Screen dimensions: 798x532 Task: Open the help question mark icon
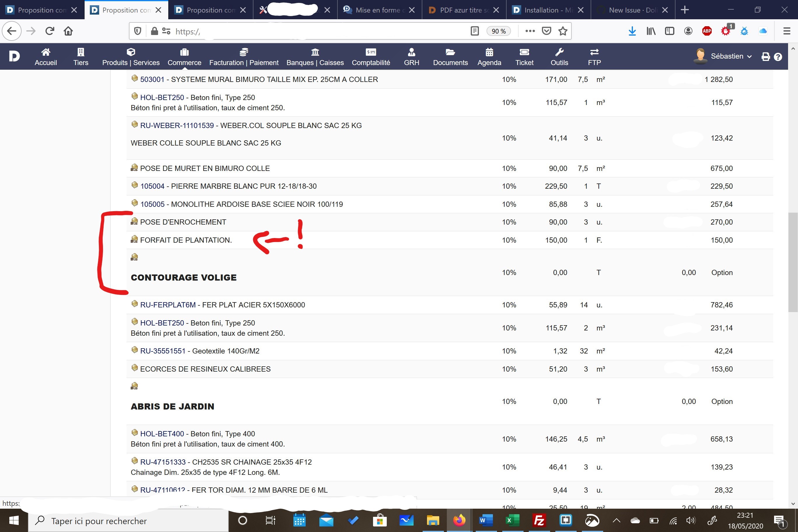point(778,57)
